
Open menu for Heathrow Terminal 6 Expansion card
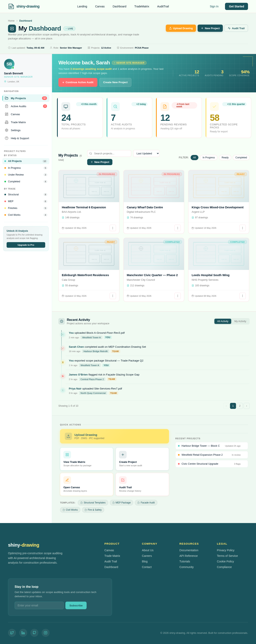[112, 228]
